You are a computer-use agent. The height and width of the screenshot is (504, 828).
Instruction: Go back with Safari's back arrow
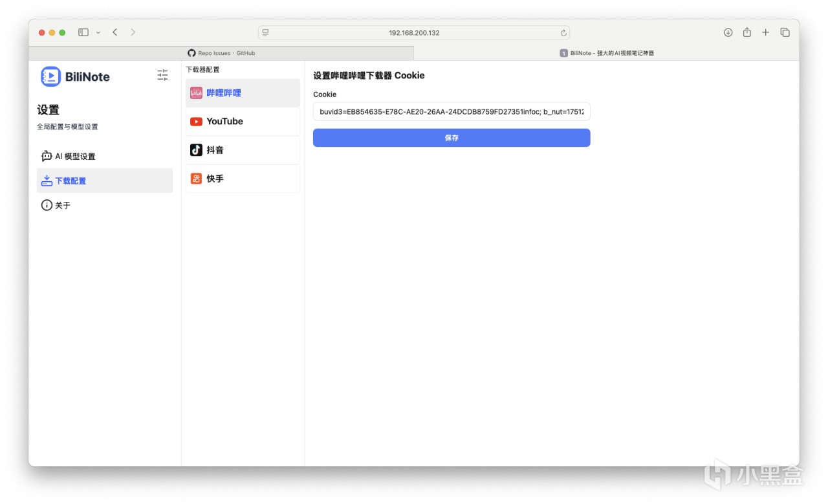(x=114, y=32)
